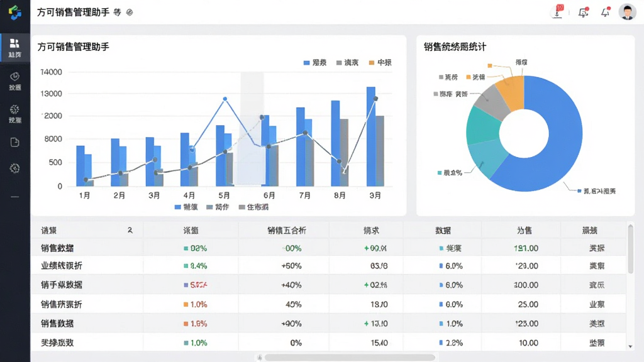The image size is (644, 362).
Task: Click the chart card heading "方可销售管理助手"
Action: [x=73, y=47]
